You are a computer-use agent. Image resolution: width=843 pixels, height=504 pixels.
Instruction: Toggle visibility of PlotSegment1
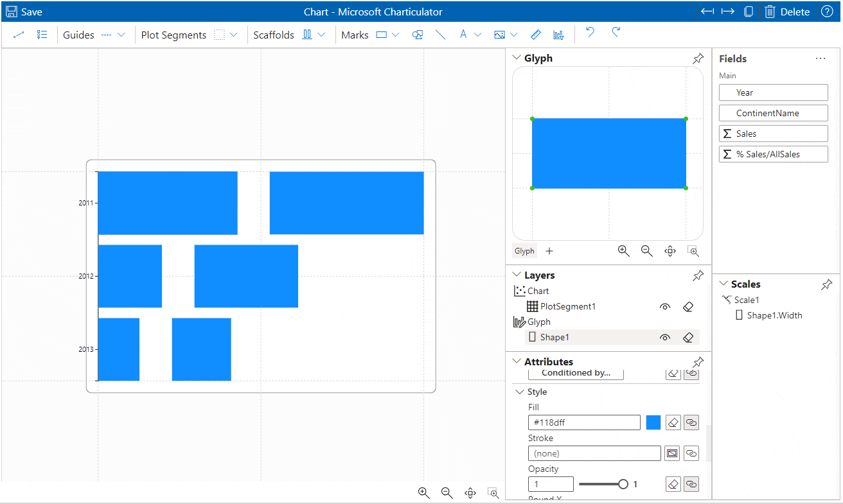[x=665, y=306]
